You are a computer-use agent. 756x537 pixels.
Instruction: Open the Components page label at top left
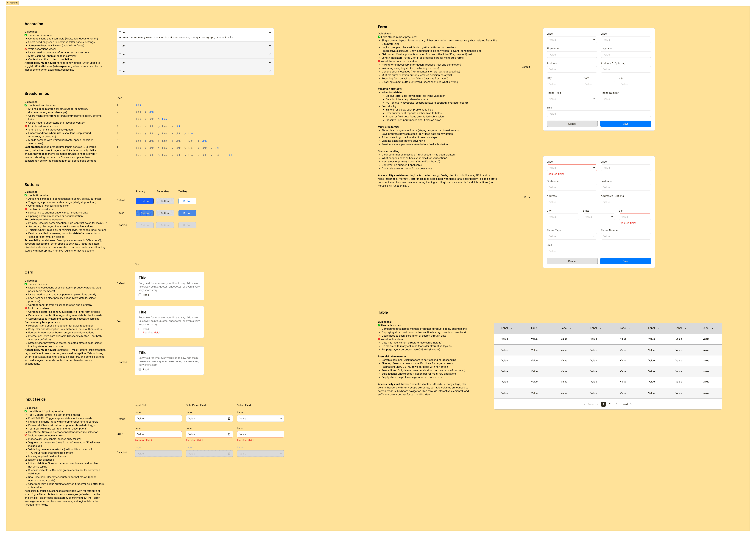click(12, 3)
